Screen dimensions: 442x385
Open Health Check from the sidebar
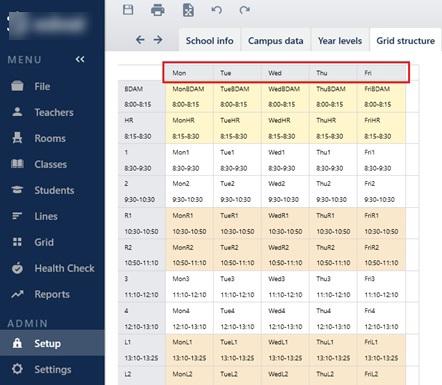pos(52,268)
